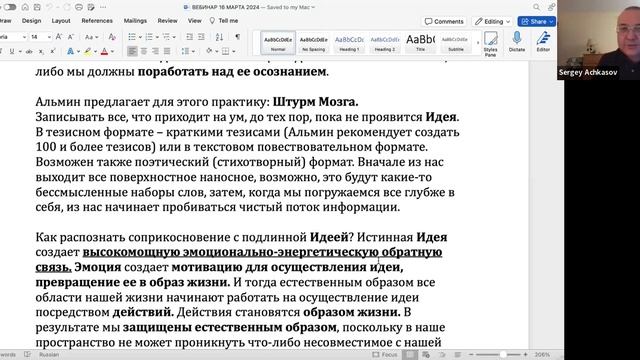Click the Save icon in title bar

pyautogui.click(x=37, y=7)
